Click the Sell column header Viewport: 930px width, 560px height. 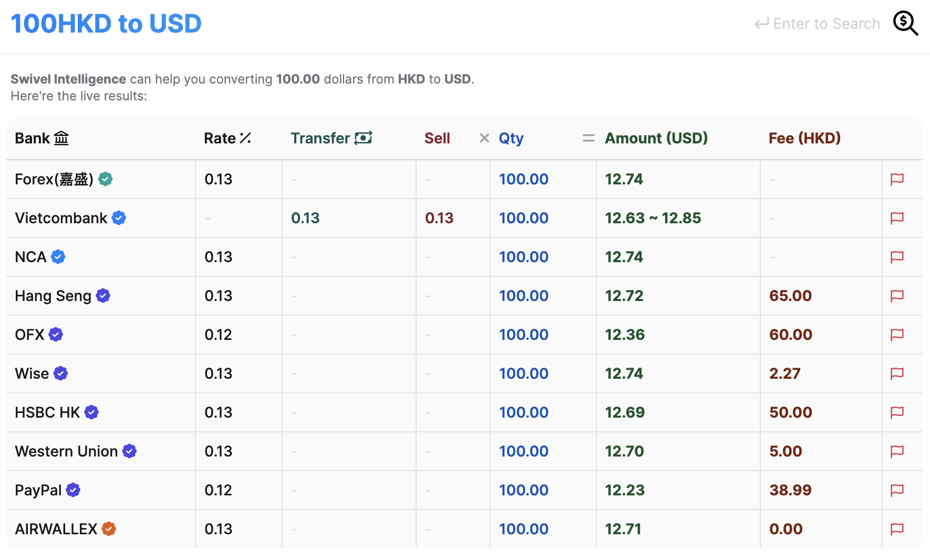[437, 138]
